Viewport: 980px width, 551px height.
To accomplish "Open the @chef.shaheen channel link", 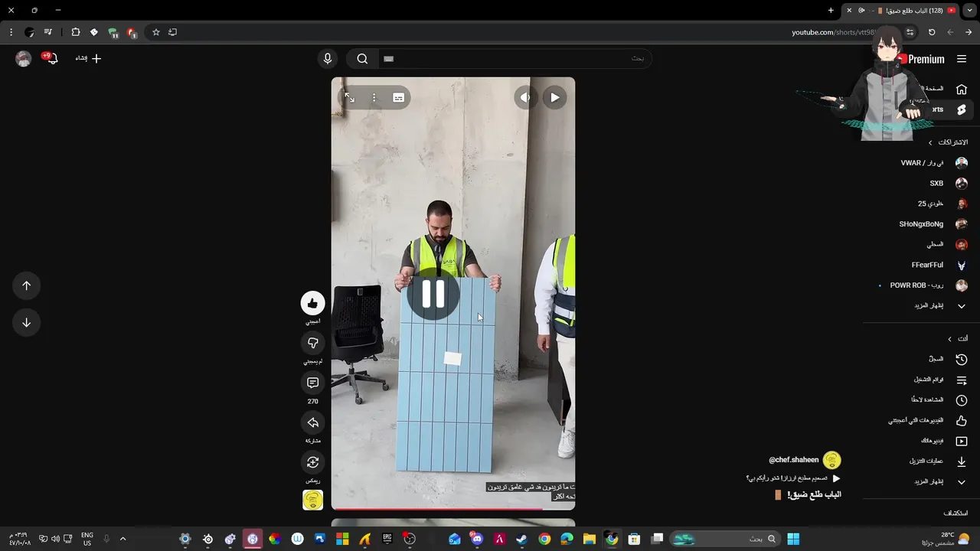I will click(x=793, y=460).
